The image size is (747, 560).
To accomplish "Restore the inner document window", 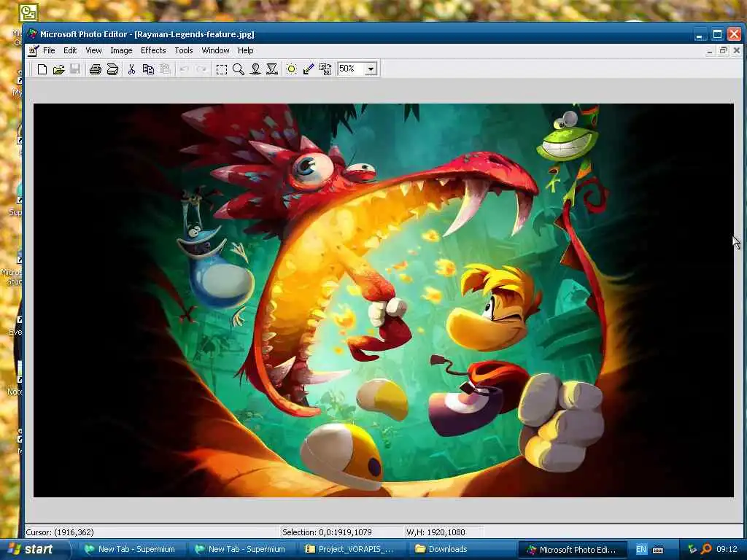I will [723, 50].
